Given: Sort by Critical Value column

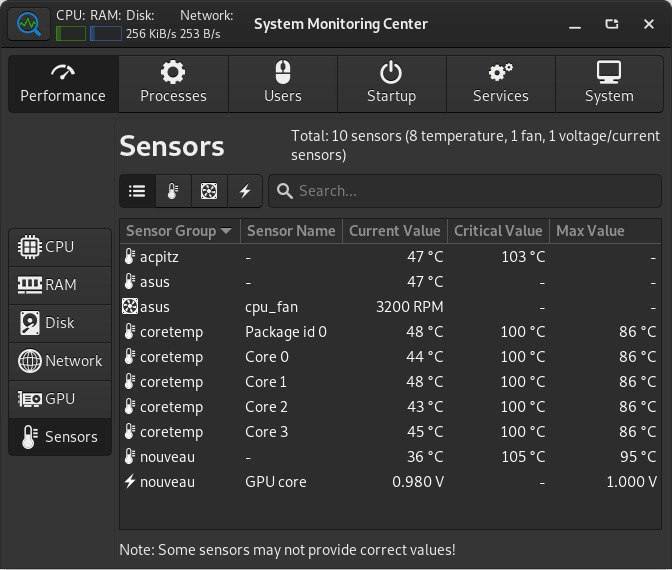Looking at the screenshot, I should point(498,231).
